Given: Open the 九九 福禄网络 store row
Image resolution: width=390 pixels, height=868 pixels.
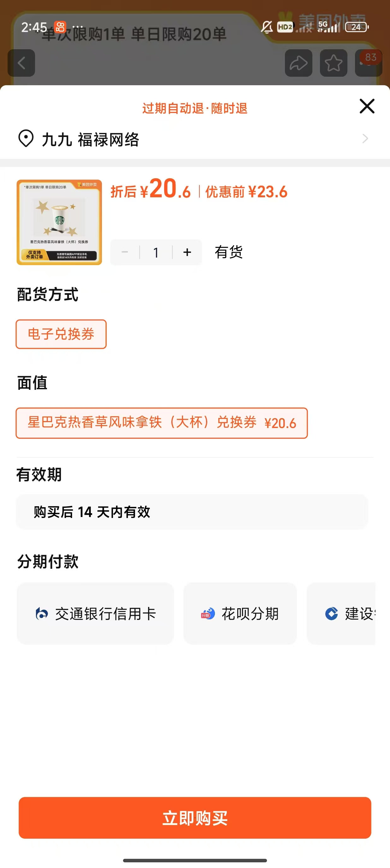Looking at the screenshot, I should pos(195,139).
